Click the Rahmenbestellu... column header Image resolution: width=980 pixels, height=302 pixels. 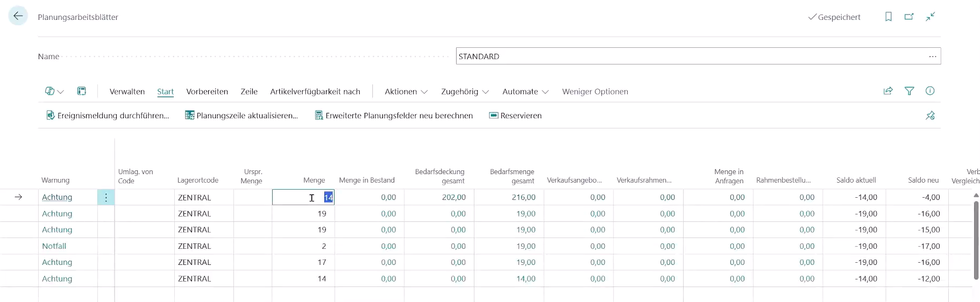(783, 180)
